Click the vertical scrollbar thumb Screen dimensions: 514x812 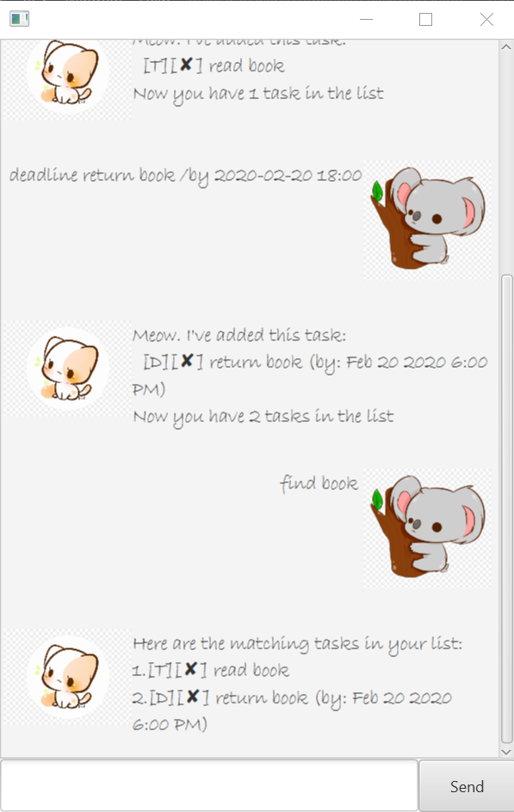[506, 509]
